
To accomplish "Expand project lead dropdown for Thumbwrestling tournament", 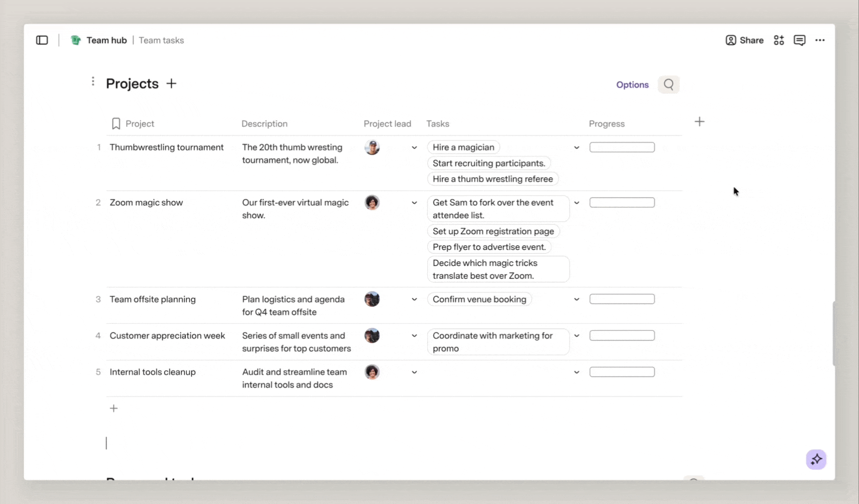I will tap(414, 147).
